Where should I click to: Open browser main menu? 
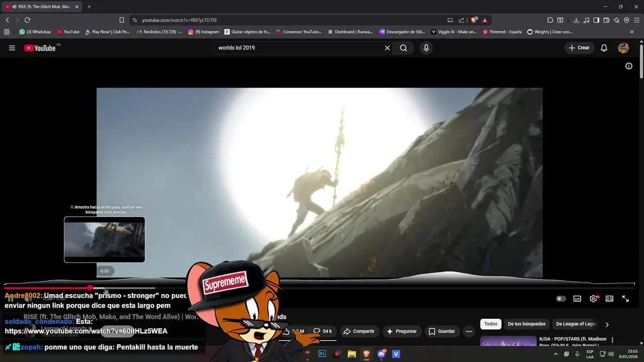(636, 20)
